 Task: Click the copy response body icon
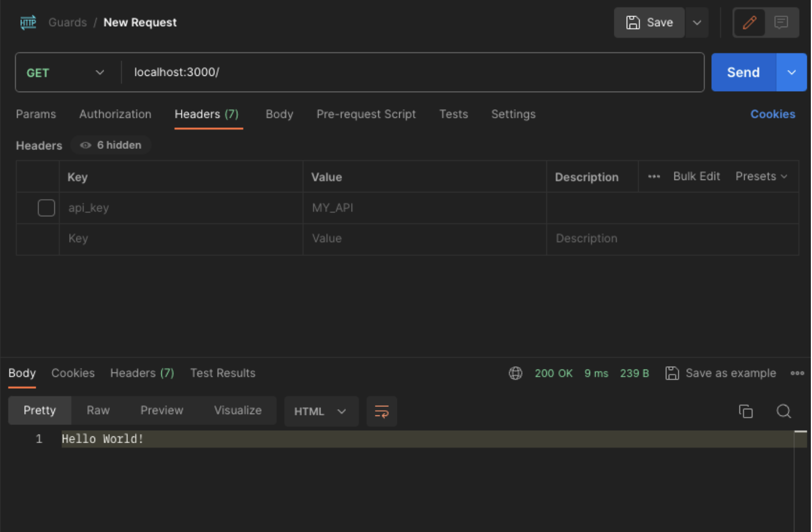click(746, 411)
